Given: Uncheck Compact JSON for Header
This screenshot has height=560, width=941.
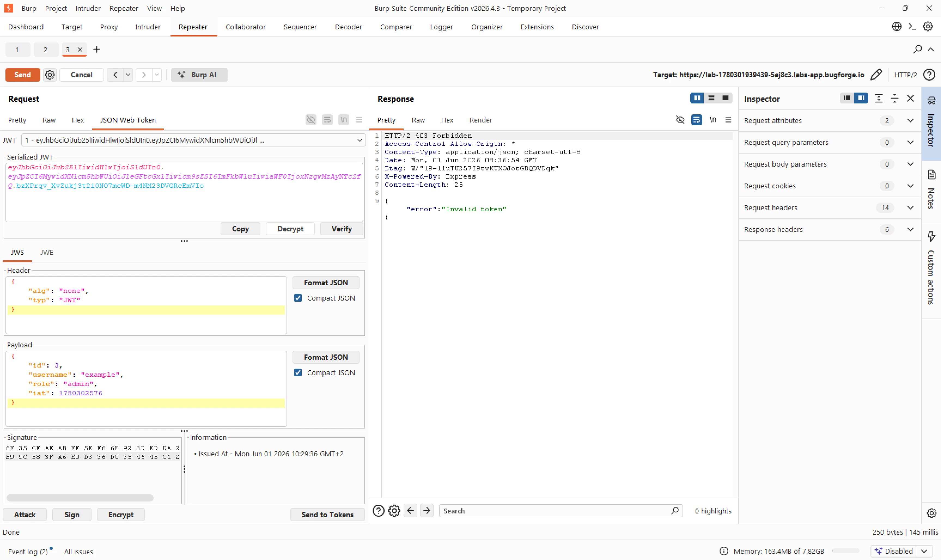Looking at the screenshot, I should 298,298.
